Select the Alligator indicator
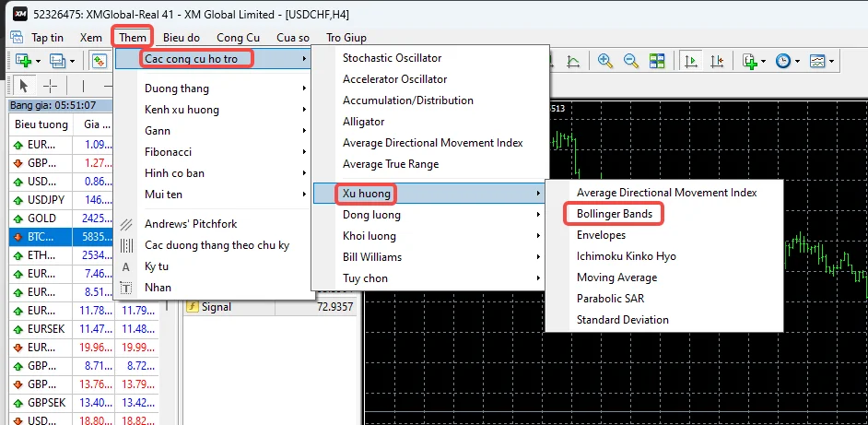Image resolution: width=868 pixels, height=425 pixels. (x=430, y=122)
